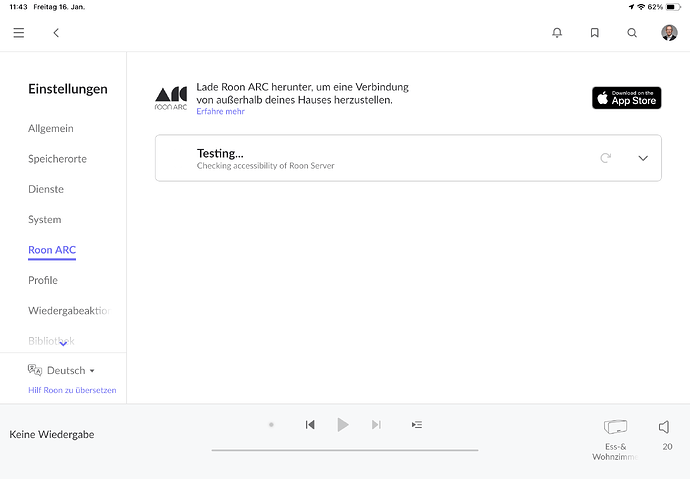
Task: Skip to the next track
Action: [x=376, y=425]
